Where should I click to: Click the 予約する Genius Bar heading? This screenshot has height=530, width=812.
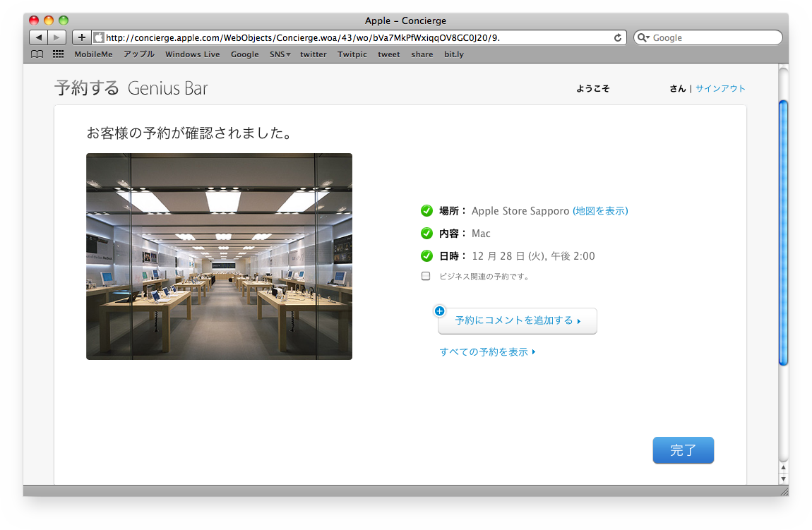click(131, 88)
